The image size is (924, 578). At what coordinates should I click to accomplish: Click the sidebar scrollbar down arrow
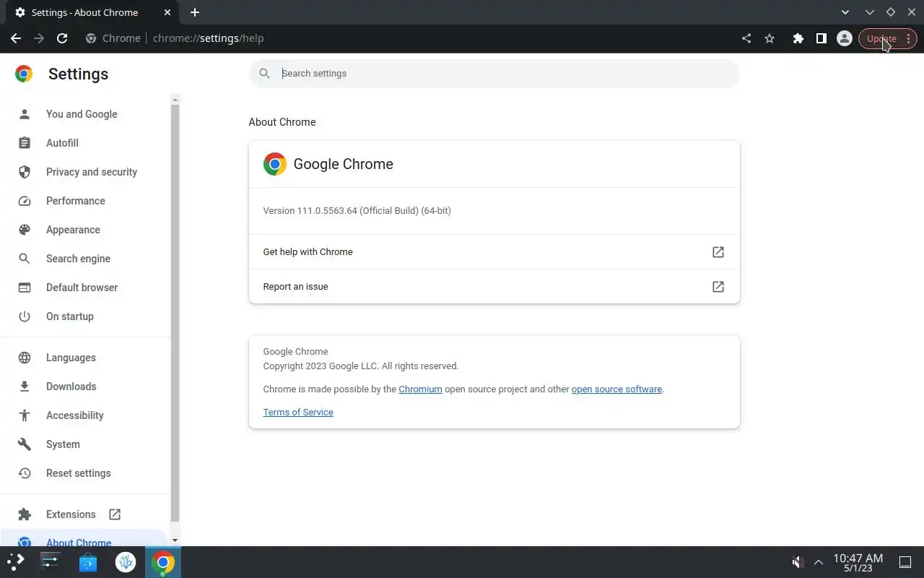(174, 540)
